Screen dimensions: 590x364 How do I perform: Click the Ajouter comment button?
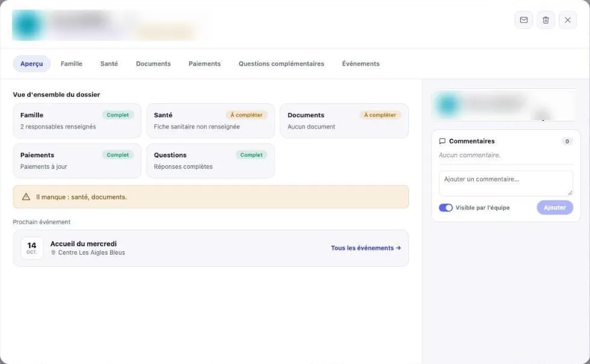click(555, 207)
